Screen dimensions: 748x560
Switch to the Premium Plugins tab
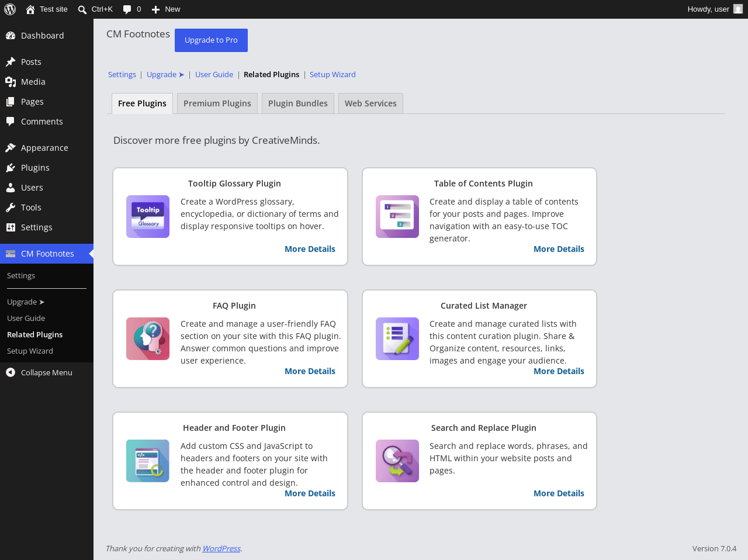217,103
